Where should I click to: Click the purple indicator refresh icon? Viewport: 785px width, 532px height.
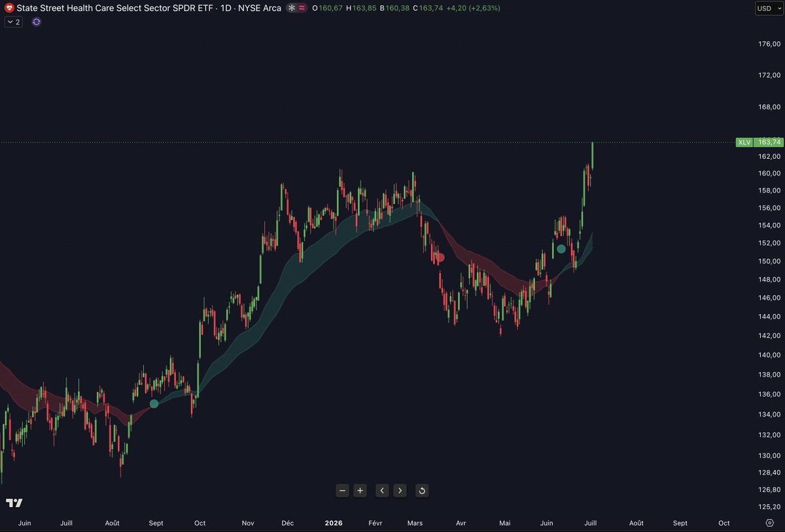(36, 22)
